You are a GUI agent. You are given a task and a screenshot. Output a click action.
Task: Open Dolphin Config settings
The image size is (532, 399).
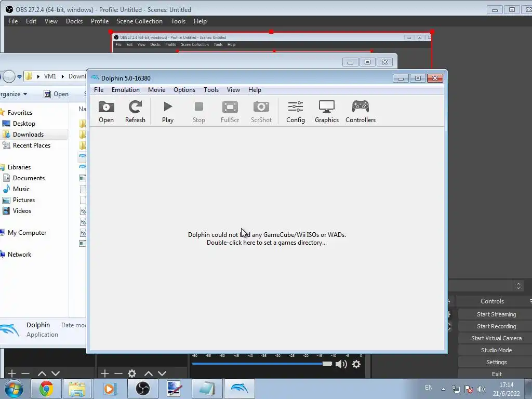(x=296, y=112)
